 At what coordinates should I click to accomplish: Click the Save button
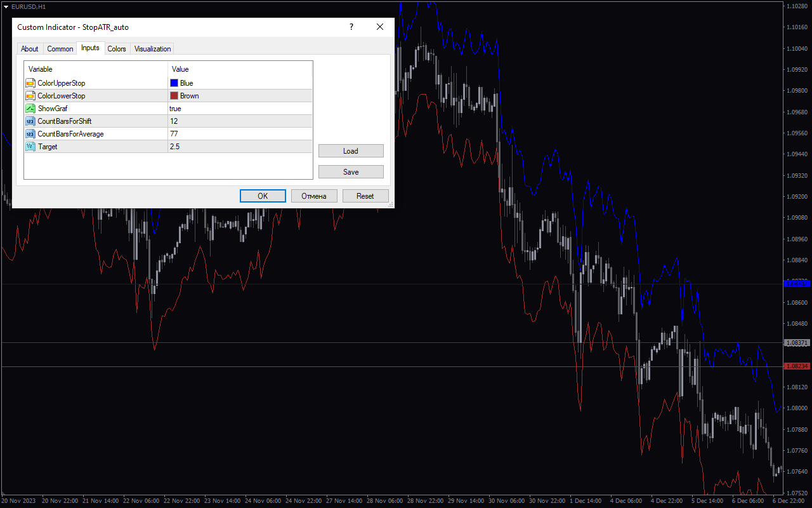click(351, 172)
